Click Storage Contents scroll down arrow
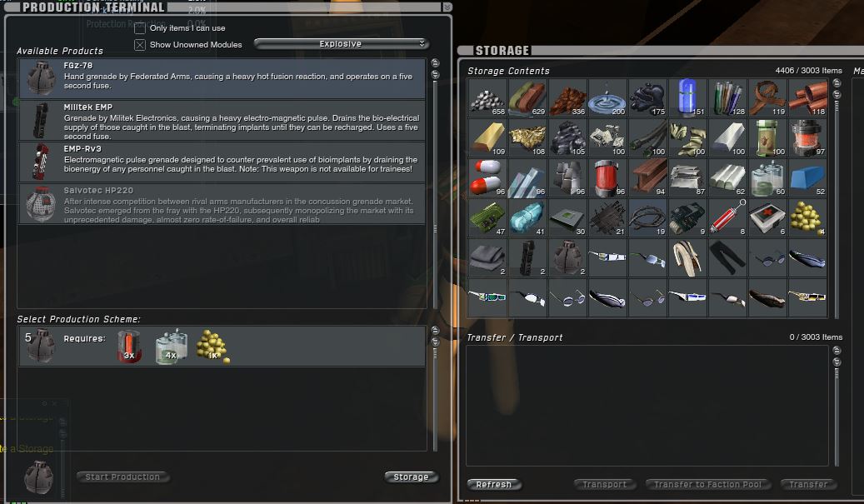 point(837,94)
